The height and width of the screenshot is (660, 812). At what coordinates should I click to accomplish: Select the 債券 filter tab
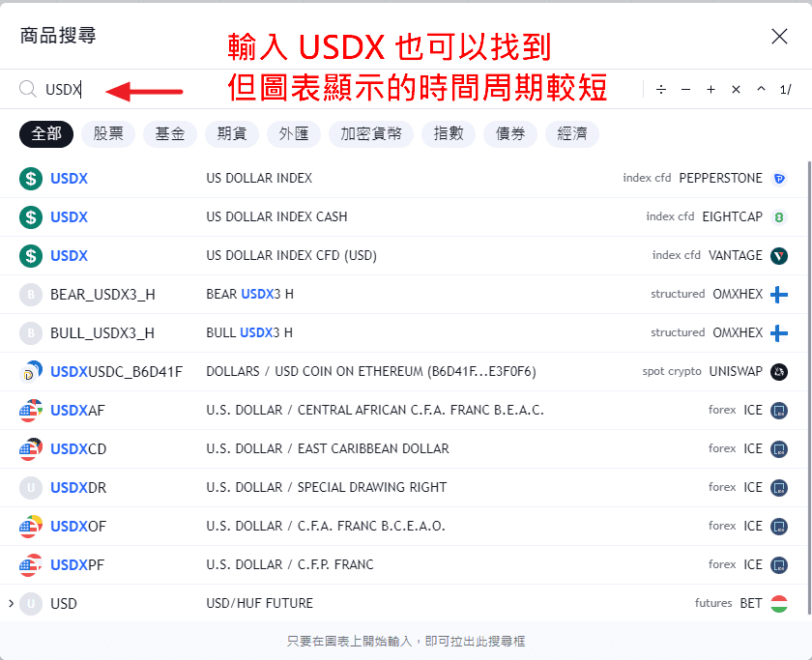(510, 134)
